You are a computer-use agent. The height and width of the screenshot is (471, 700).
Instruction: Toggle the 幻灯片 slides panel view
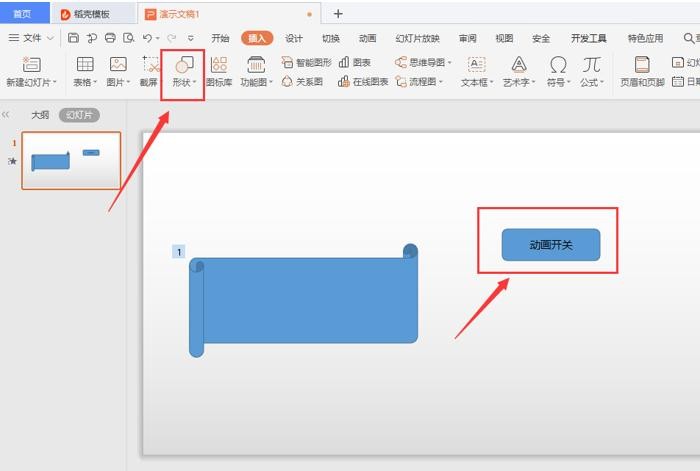(x=78, y=115)
